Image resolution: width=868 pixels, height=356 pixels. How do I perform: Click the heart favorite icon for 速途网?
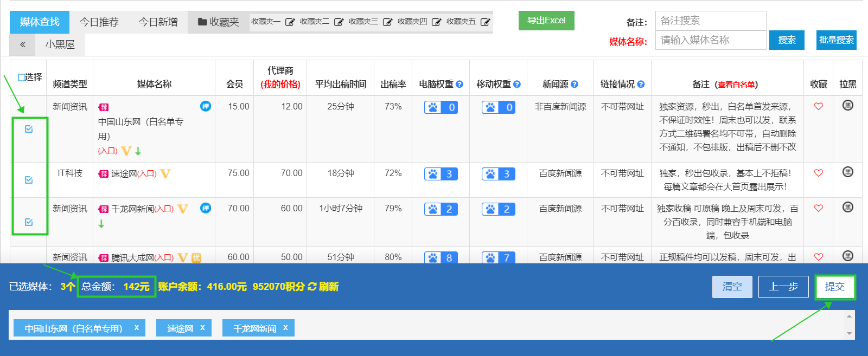(819, 173)
